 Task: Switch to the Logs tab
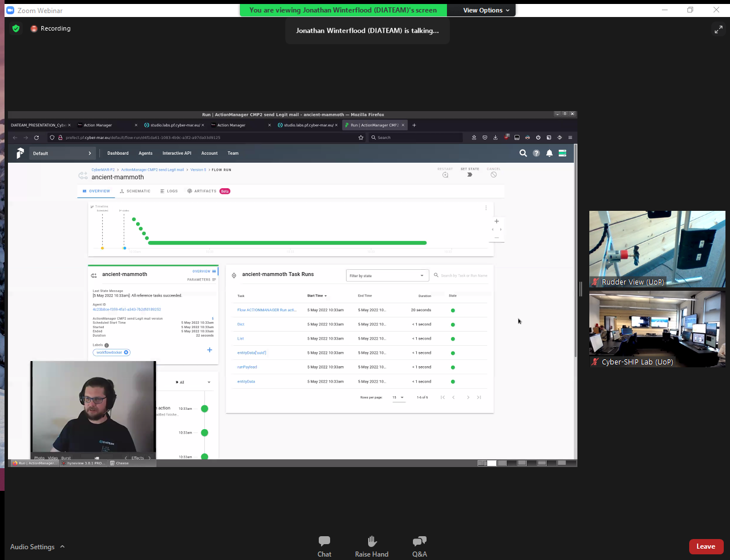(x=169, y=191)
